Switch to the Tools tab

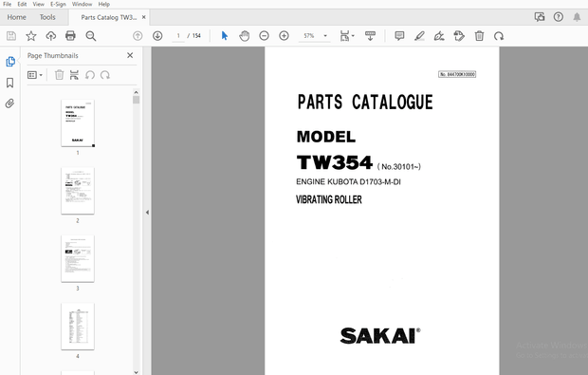[x=47, y=17]
